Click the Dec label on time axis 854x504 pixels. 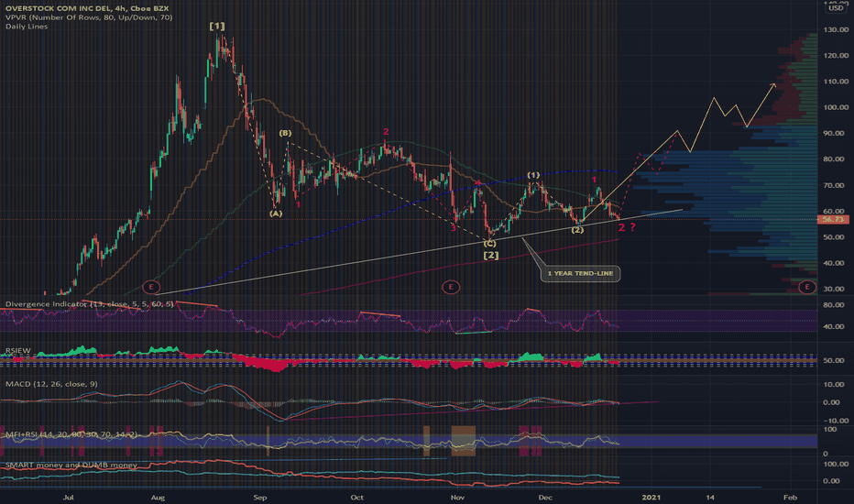(545, 498)
